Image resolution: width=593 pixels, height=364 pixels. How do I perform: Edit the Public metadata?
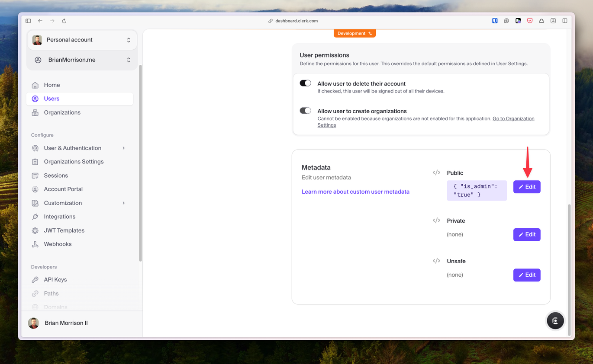(x=527, y=187)
